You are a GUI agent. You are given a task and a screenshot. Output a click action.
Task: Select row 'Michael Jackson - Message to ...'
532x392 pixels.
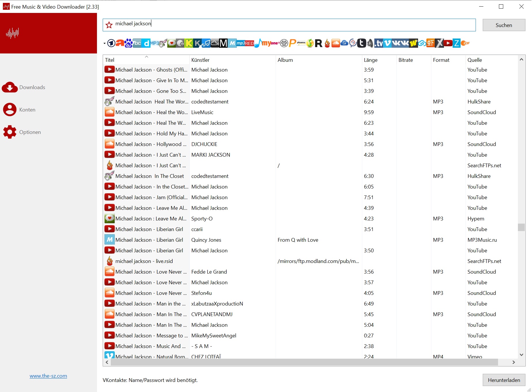[310, 335]
